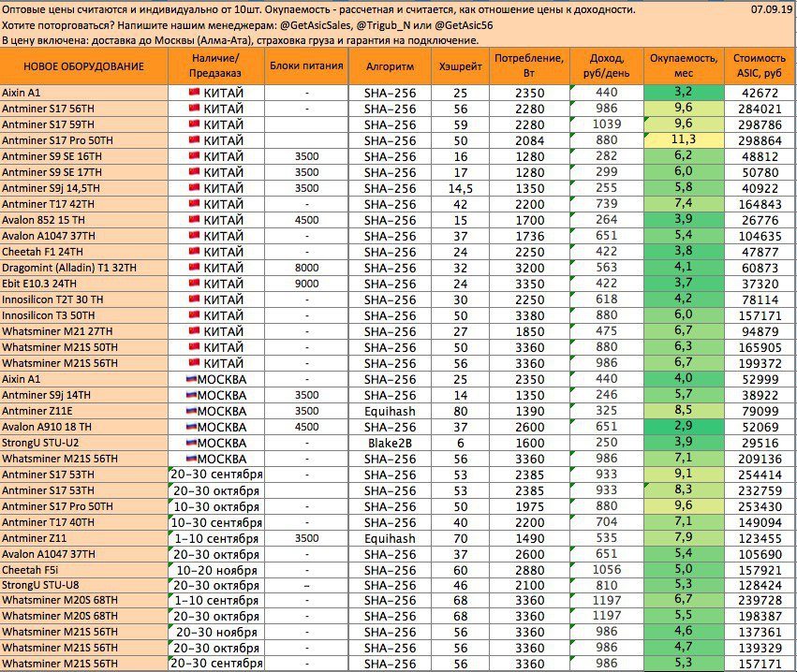
Task: Select the Стоимость ASIC, руб column header
Action: (x=760, y=66)
